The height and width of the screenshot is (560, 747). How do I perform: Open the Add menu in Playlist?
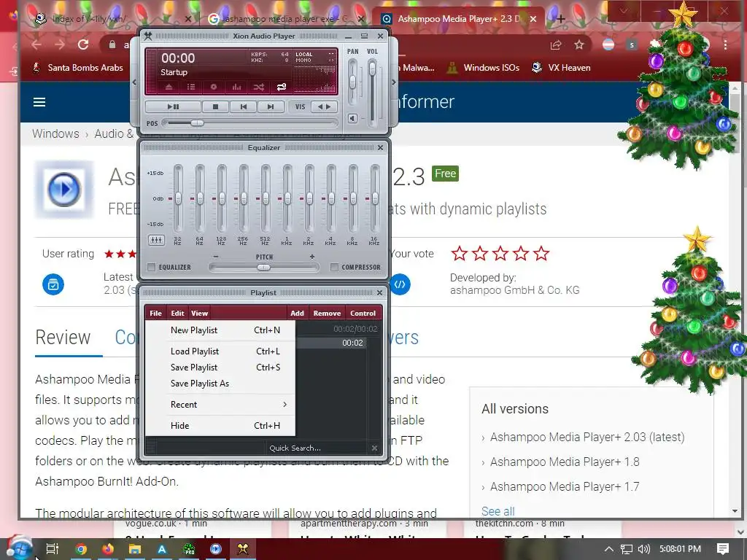pyautogui.click(x=298, y=313)
